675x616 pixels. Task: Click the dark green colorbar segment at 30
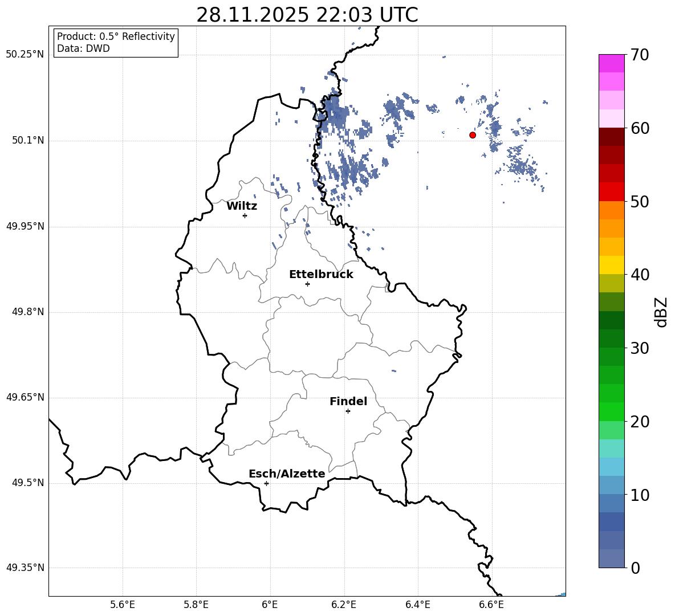click(x=611, y=338)
